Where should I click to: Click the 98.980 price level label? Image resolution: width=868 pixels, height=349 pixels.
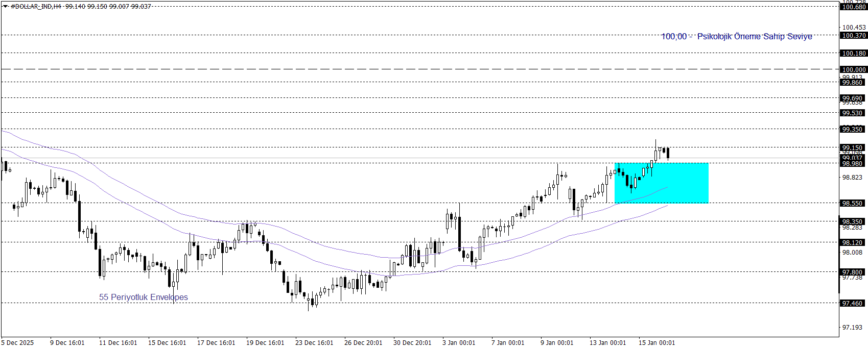(x=852, y=164)
